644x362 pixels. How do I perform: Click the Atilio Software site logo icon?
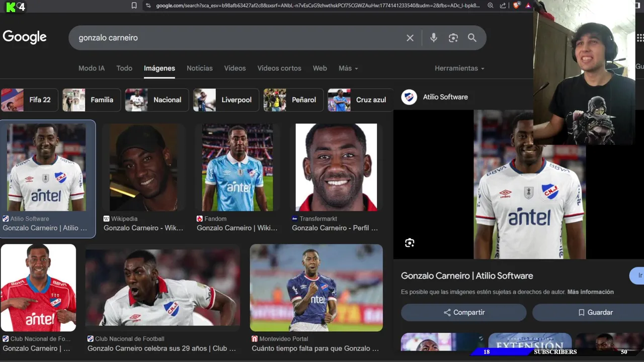coord(409,97)
